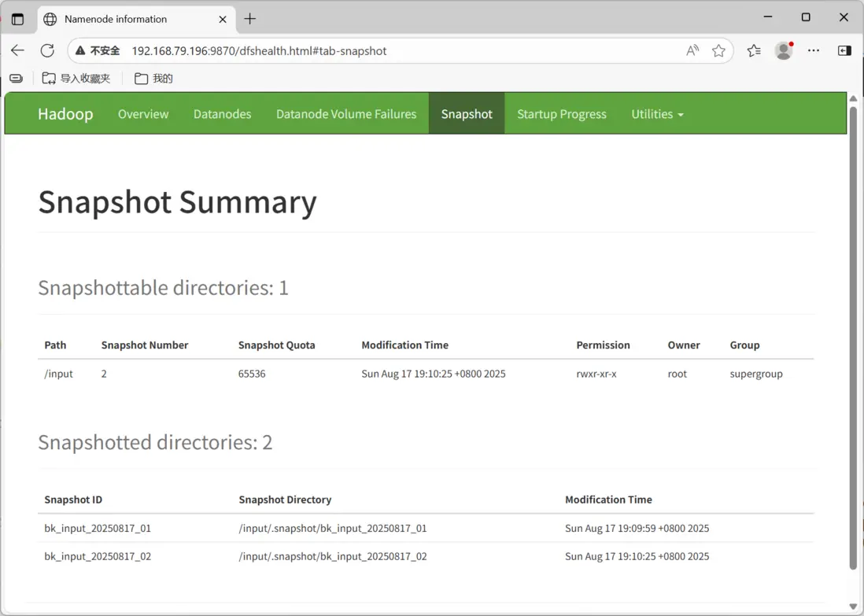Close the Namenode information tab
This screenshot has width=864, height=616.
(223, 19)
